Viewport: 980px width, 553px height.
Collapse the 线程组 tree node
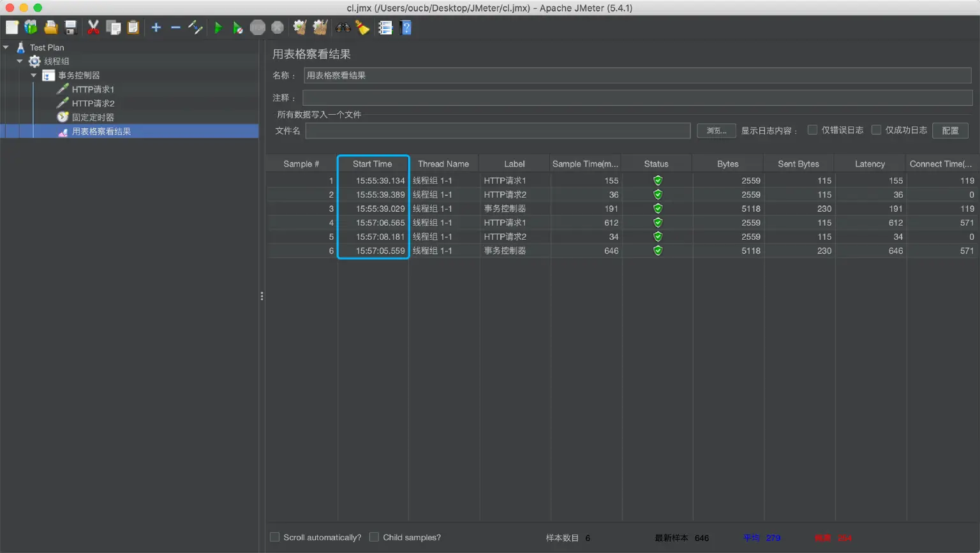20,61
